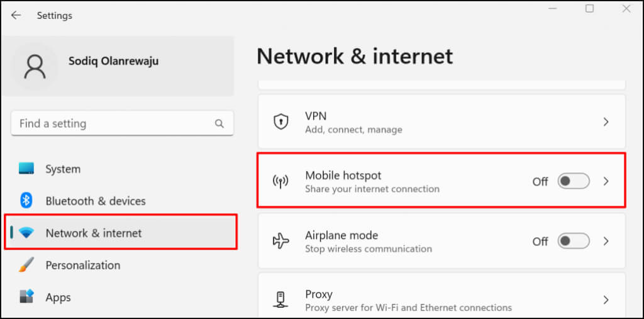Click the user profile avatar icon

point(35,66)
